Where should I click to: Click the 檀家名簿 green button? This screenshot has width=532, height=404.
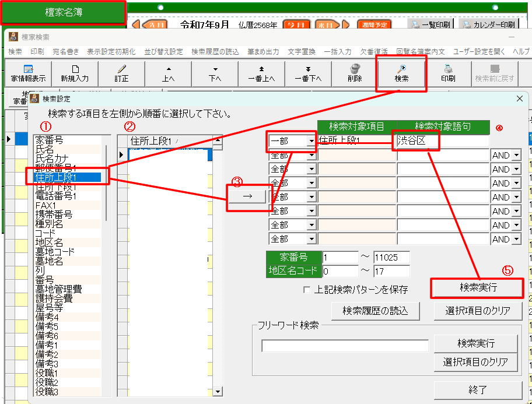click(x=64, y=13)
